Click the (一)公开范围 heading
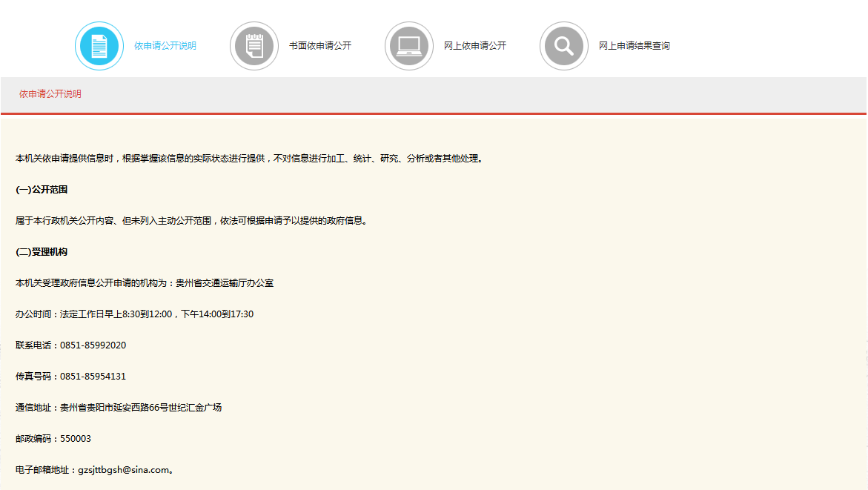 (x=42, y=190)
